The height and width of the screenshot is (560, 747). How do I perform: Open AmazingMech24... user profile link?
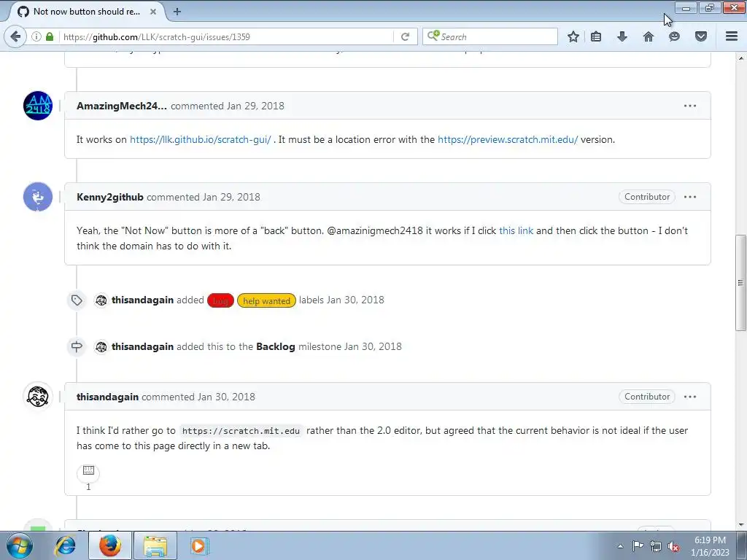click(x=122, y=106)
